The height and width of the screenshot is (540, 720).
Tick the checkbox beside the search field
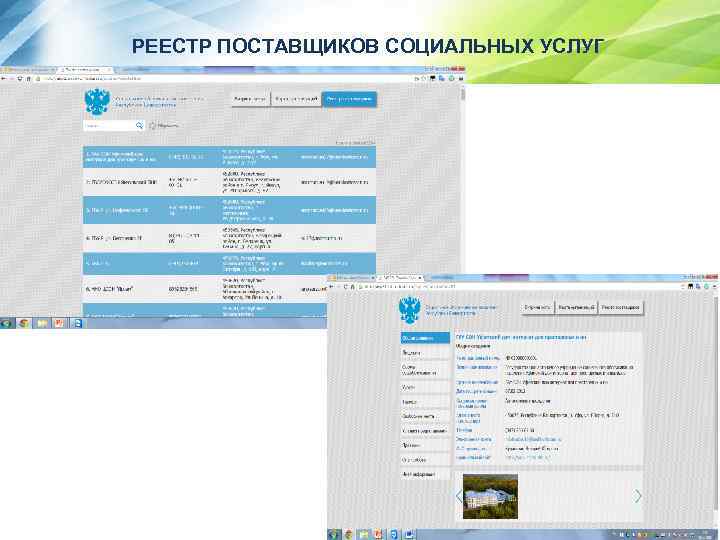[x=152, y=125]
